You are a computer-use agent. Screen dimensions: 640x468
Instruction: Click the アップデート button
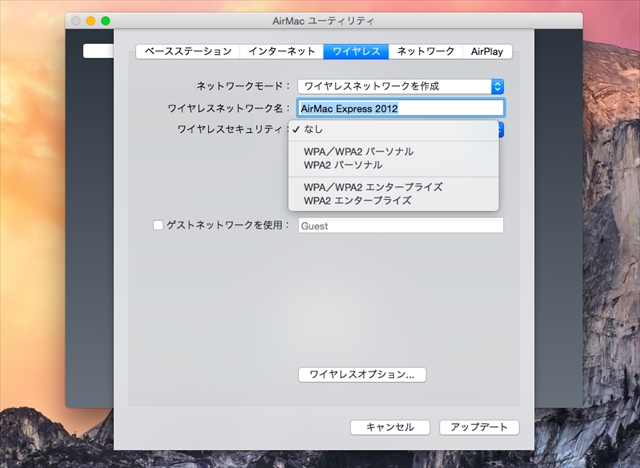click(479, 427)
